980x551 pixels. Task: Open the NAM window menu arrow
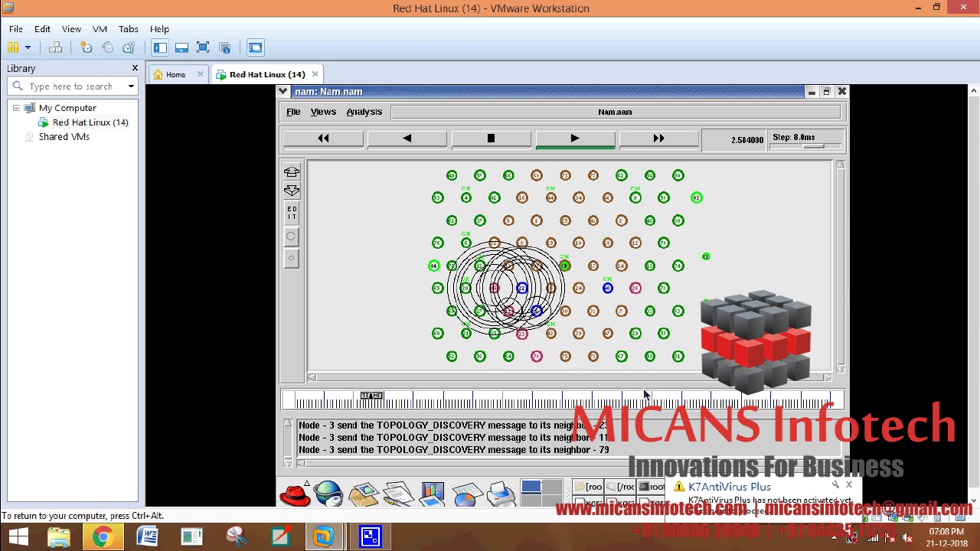pyautogui.click(x=283, y=92)
